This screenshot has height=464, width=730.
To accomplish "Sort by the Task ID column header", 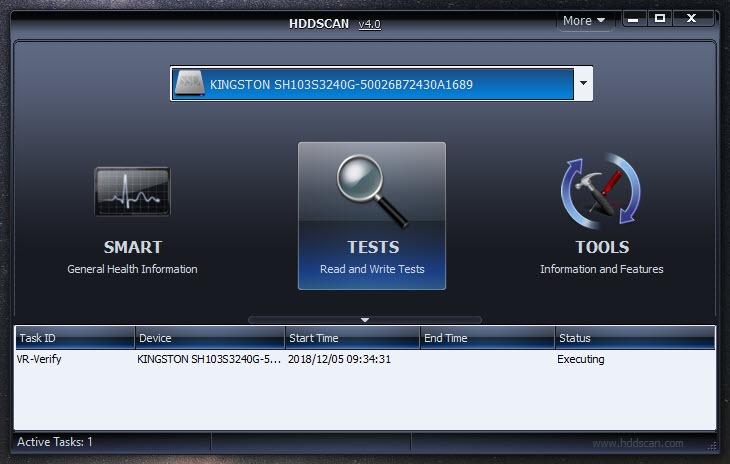I will point(74,338).
